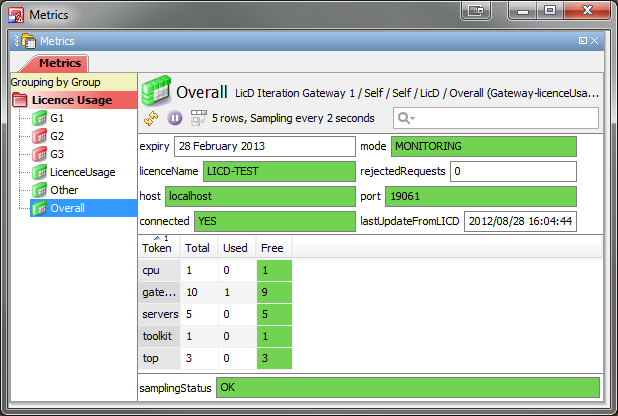The width and height of the screenshot is (618, 416).
Task: Select the G2 tree node
Action: (57, 136)
